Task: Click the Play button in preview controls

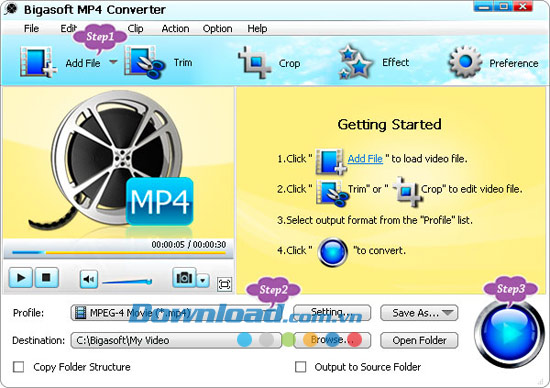Action: coord(21,278)
